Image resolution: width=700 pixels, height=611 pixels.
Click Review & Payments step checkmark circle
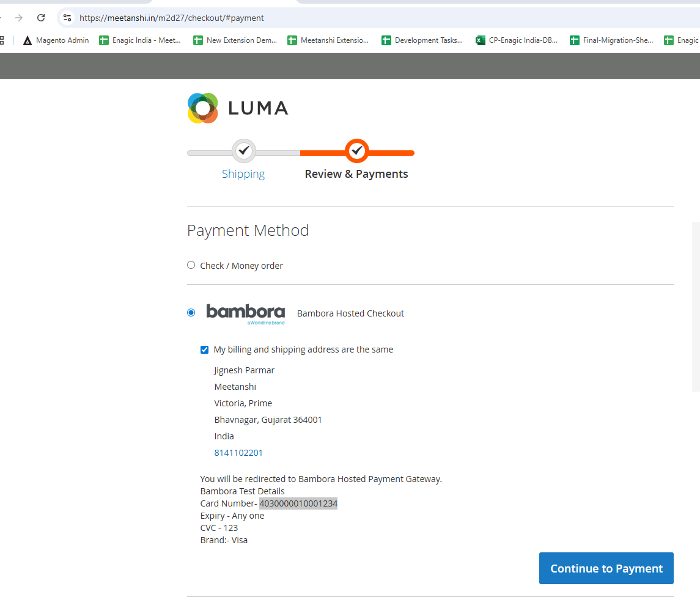click(356, 152)
